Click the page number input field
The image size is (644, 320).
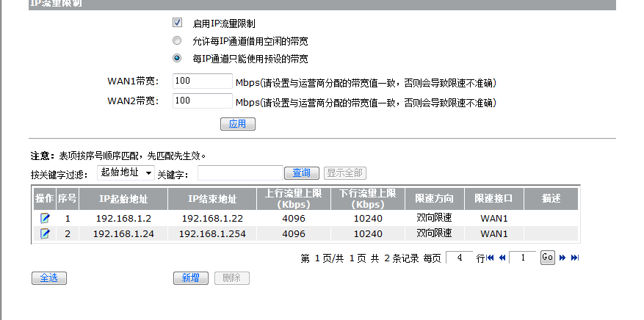(x=522, y=258)
